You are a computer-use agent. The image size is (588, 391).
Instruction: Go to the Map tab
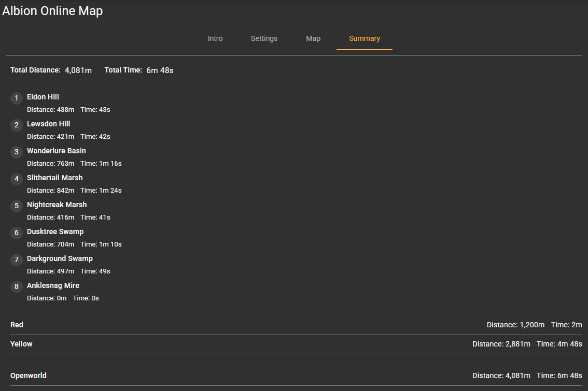(313, 39)
